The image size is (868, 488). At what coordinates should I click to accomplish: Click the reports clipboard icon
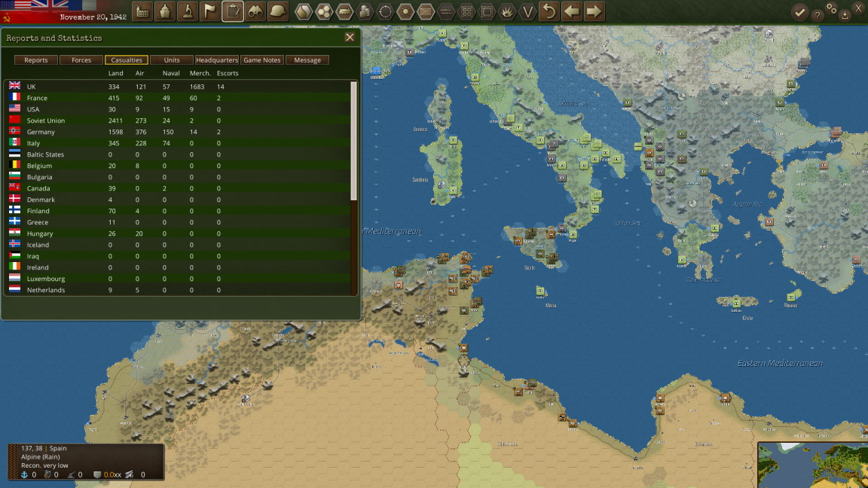pyautogui.click(x=233, y=11)
